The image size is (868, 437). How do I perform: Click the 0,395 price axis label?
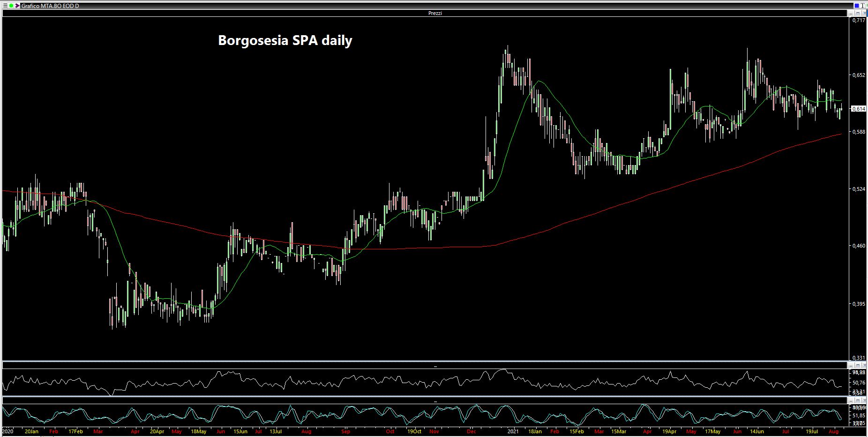[x=859, y=304]
